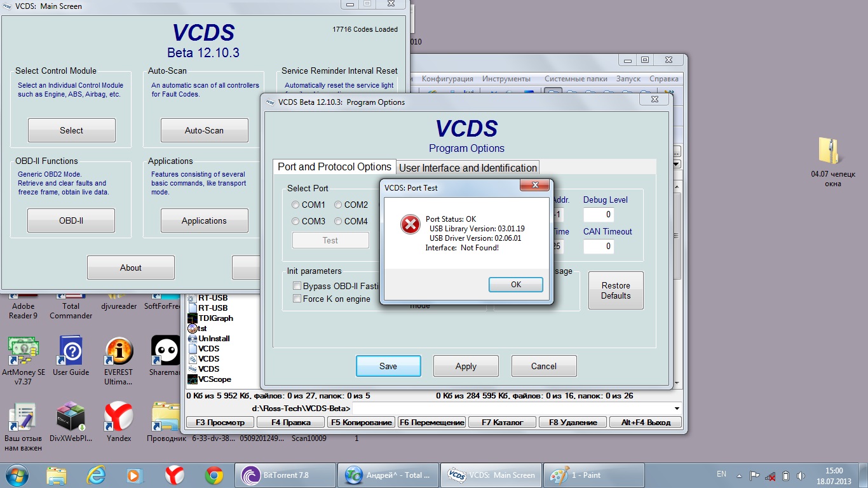Click the Google Chrome taskbar icon
The width and height of the screenshot is (868, 488).
click(214, 475)
